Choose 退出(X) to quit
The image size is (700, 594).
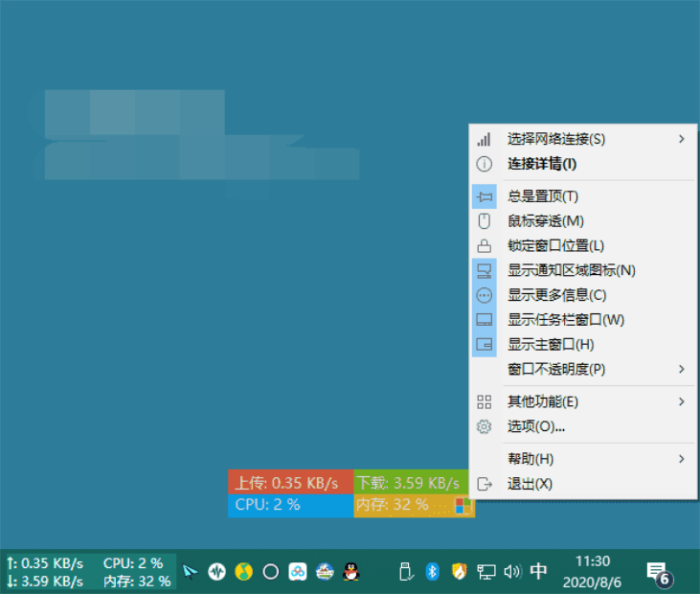pos(583,484)
